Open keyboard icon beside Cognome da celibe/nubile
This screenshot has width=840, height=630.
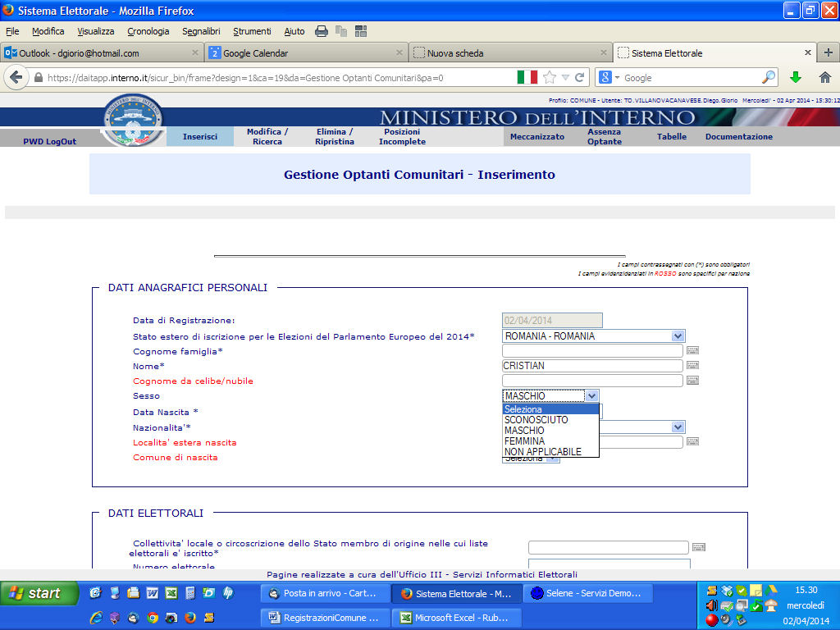pyautogui.click(x=692, y=381)
